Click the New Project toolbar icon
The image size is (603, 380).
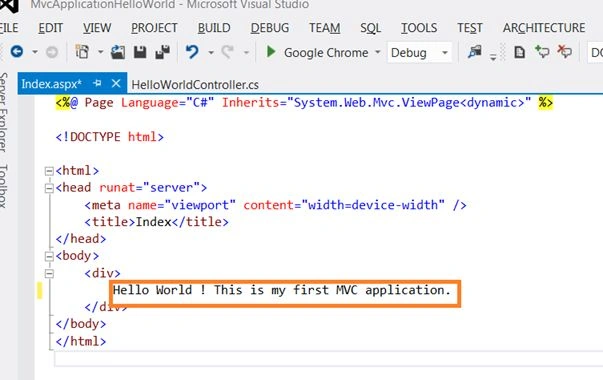pos(82,52)
